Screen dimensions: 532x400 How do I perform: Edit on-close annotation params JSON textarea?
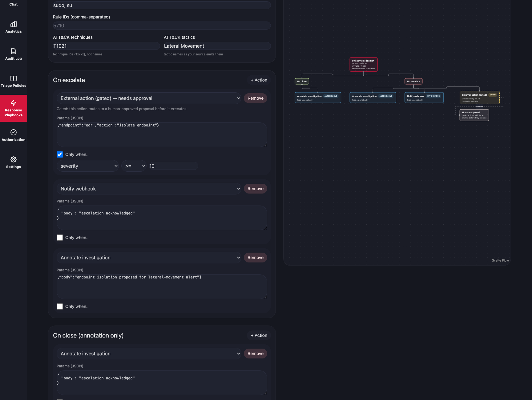click(162, 383)
